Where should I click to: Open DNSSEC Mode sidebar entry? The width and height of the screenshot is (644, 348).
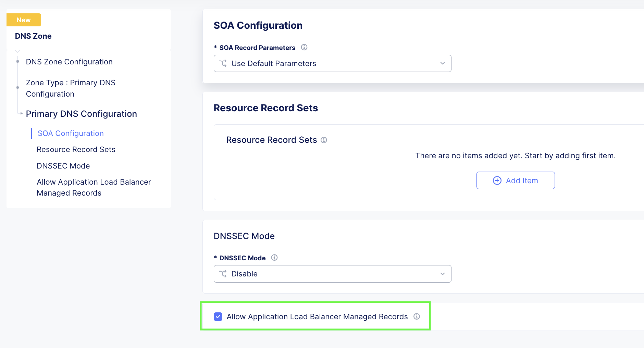tap(63, 166)
